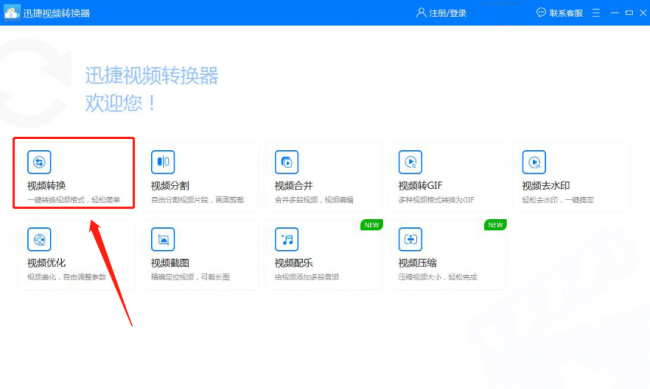Click the 迅捷视频转换器 title bar text
The height and width of the screenshot is (389, 650).
[x=56, y=13]
